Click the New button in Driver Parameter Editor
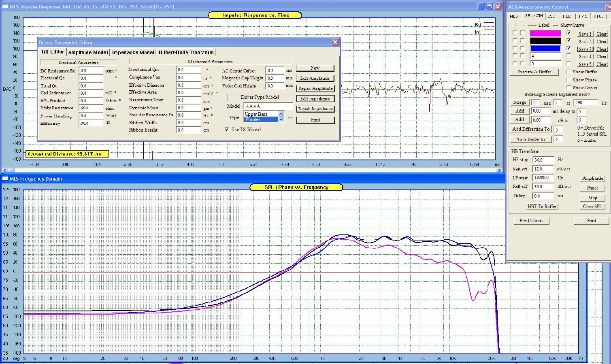This screenshot has width=611, height=364. coord(315,68)
